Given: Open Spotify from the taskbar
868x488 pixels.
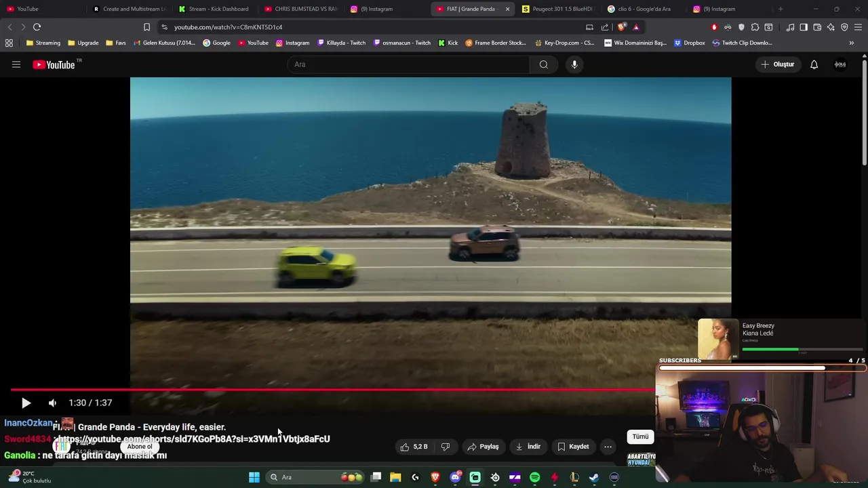Looking at the screenshot, I should coord(534,477).
